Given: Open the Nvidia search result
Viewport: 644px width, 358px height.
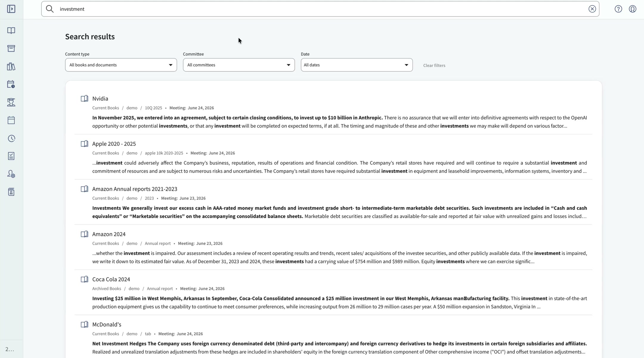Looking at the screenshot, I should pos(100,98).
